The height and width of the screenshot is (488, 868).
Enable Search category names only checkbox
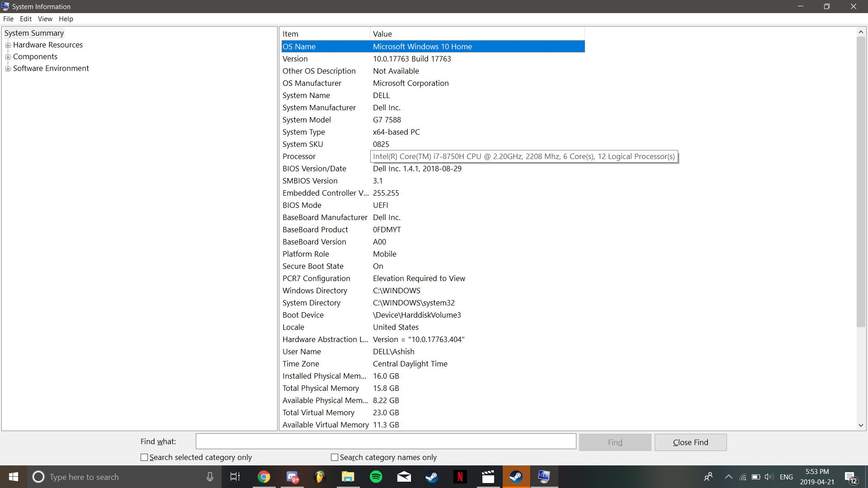pos(335,457)
